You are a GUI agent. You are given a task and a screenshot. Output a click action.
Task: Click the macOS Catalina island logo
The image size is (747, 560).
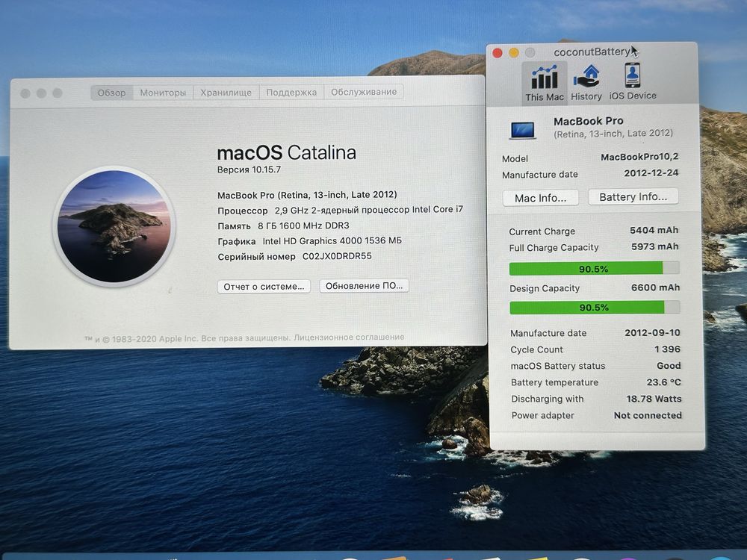pos(114,225)
